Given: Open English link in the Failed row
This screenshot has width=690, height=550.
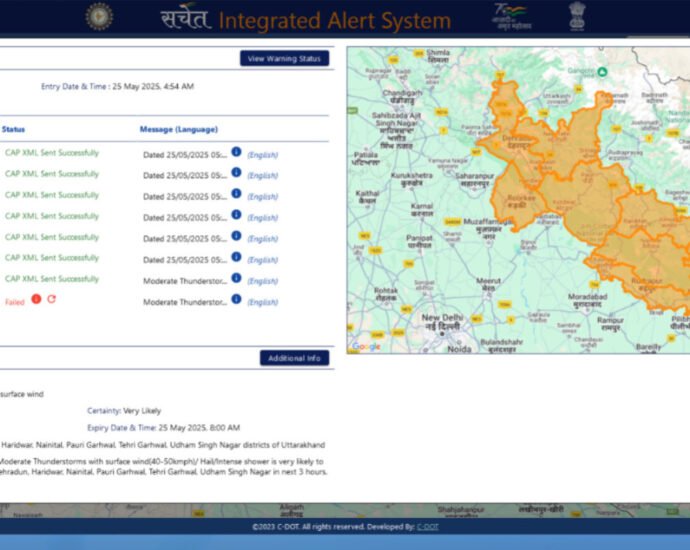Looking at the screenshot, I should 262,302.
